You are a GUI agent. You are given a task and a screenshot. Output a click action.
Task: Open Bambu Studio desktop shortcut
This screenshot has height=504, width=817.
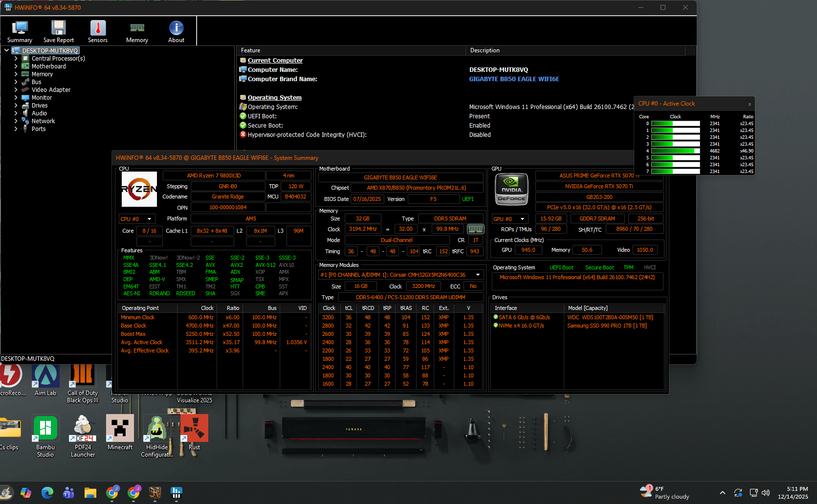45,437
